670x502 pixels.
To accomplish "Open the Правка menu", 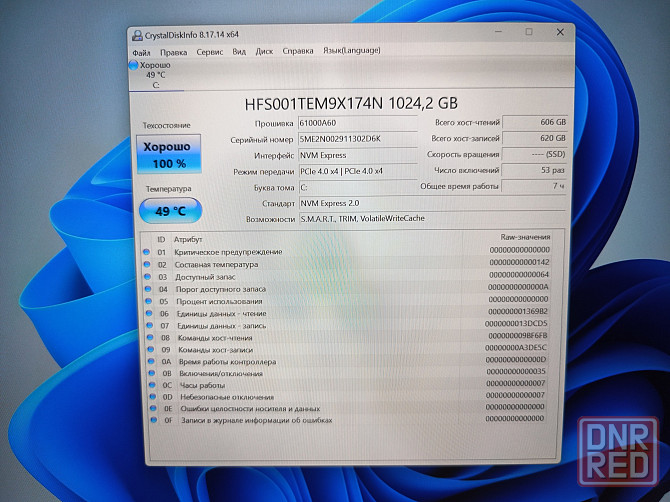I will point(173,52).
